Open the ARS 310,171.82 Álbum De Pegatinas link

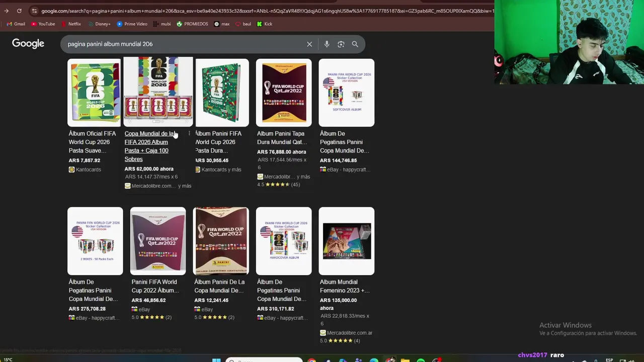coord(282,291)
